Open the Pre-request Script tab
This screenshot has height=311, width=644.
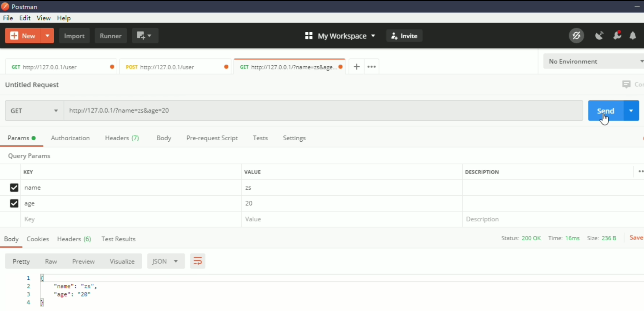[x=212, y=138]
